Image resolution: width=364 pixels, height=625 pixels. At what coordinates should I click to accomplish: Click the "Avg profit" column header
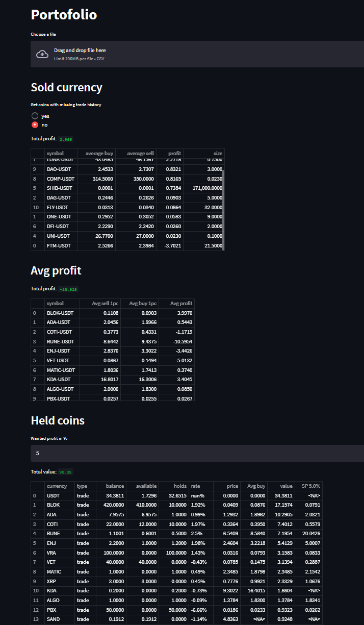pyautogui.click(x=176, y=303)
